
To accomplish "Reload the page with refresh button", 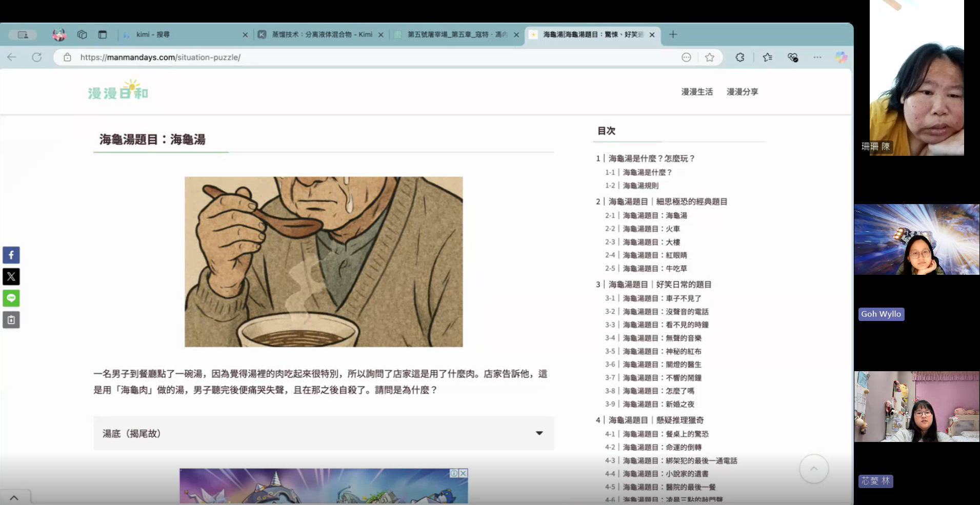I will (x=37, y=57).
